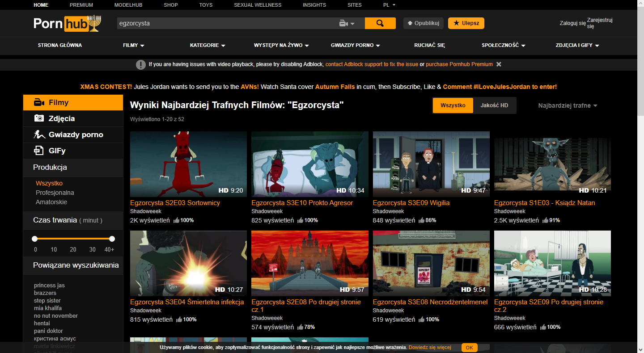Open thumbnail of S2E08 Po drugiej stronie cz.1
The height and width of the screenshot is (353, 644).
point(310,263)
